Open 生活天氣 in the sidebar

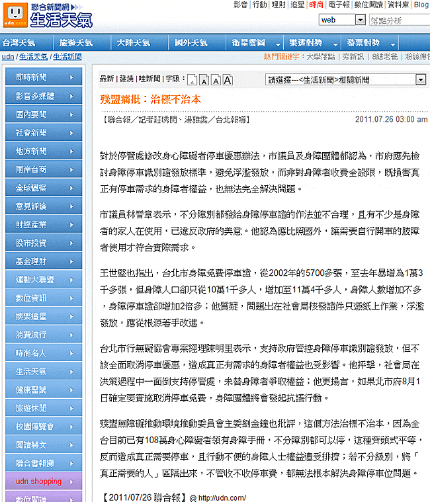(44, 371)
